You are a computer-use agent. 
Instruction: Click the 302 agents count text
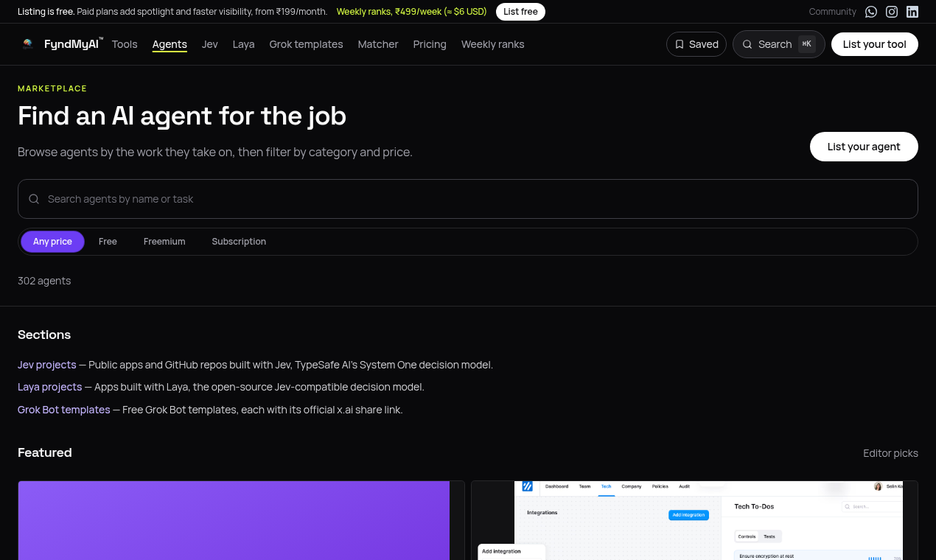pyautogui.click(x=44, y=281)
